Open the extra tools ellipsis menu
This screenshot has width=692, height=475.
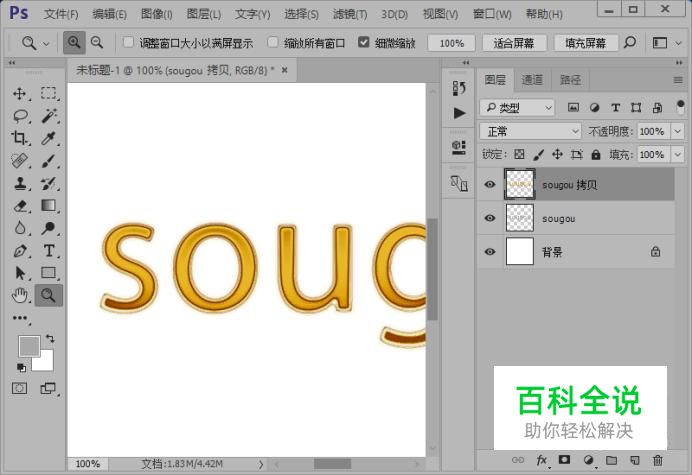click(20, 318)
